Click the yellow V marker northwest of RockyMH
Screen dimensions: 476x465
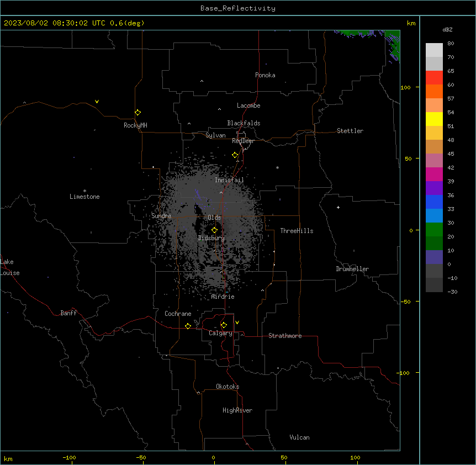pyautogui.click(x=97, y=102)
